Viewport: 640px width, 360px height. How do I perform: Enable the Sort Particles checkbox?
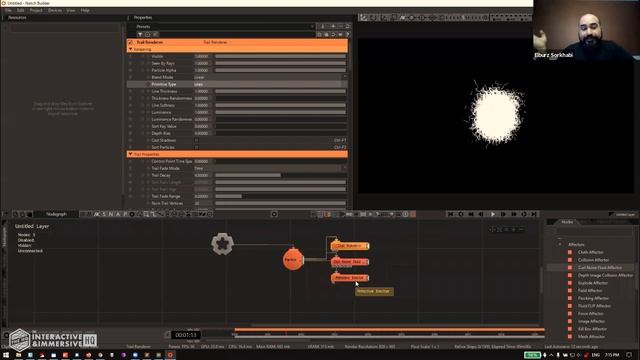(x=197, y=147)
